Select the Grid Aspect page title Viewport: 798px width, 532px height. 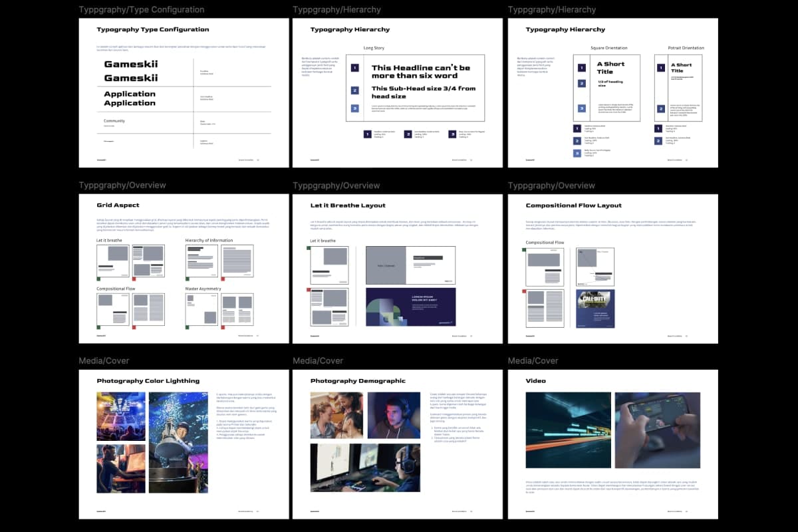click(x=118, y=205)
